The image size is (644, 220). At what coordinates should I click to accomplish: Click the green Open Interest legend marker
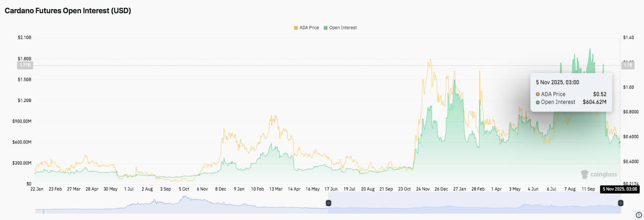tap(325, 28)
